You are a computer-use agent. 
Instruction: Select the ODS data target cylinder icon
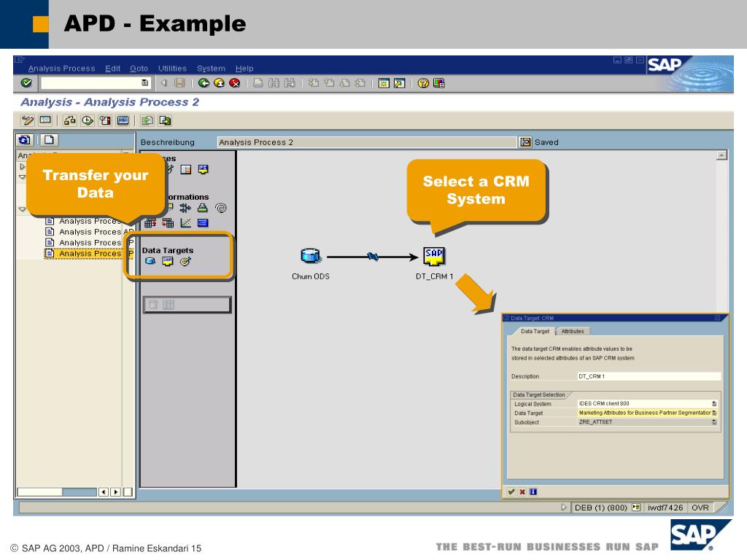click(x=150, y=261)
